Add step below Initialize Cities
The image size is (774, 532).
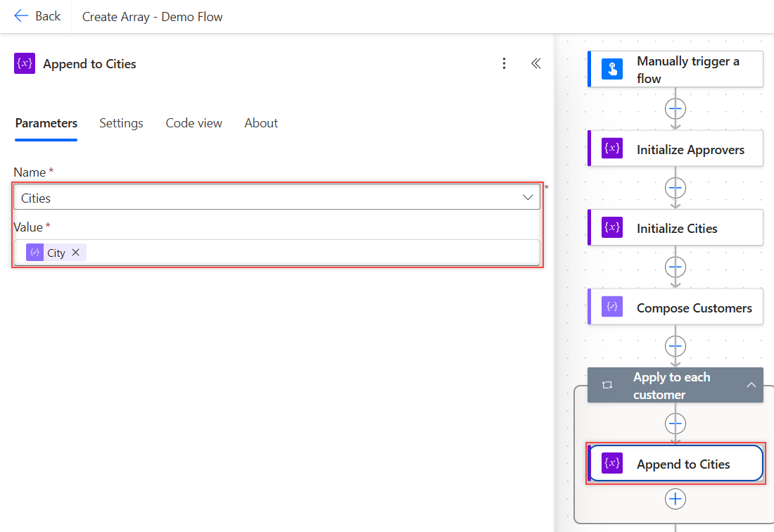[675, 267]
